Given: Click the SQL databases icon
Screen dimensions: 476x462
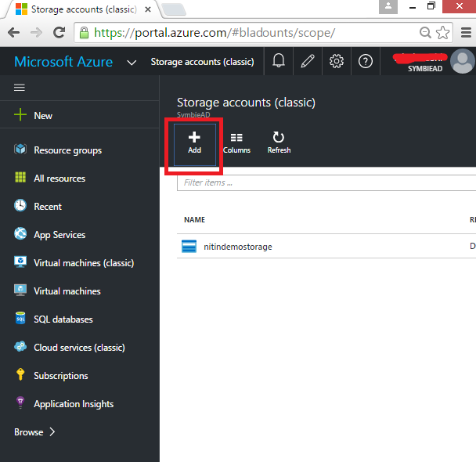Looking at the screenshot, I should (x=20, y=318).
